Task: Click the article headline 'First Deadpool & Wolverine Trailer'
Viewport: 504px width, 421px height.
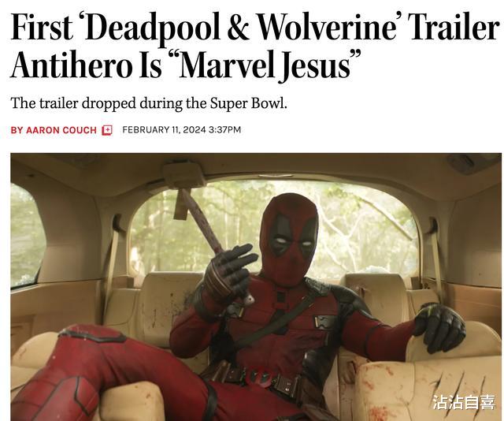Action: coord(254,45)
